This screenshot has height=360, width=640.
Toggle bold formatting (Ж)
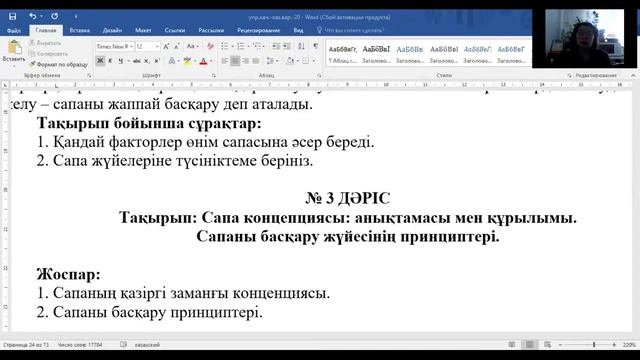(x=100, y=61)
